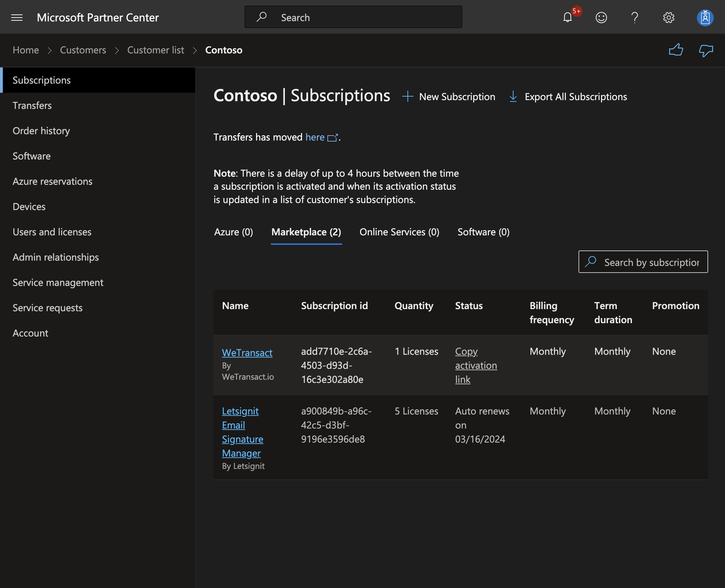Image resolution: width=725 pixels, height=588 pixels.
Task: Click the Status column header
Action: [469, 306]
